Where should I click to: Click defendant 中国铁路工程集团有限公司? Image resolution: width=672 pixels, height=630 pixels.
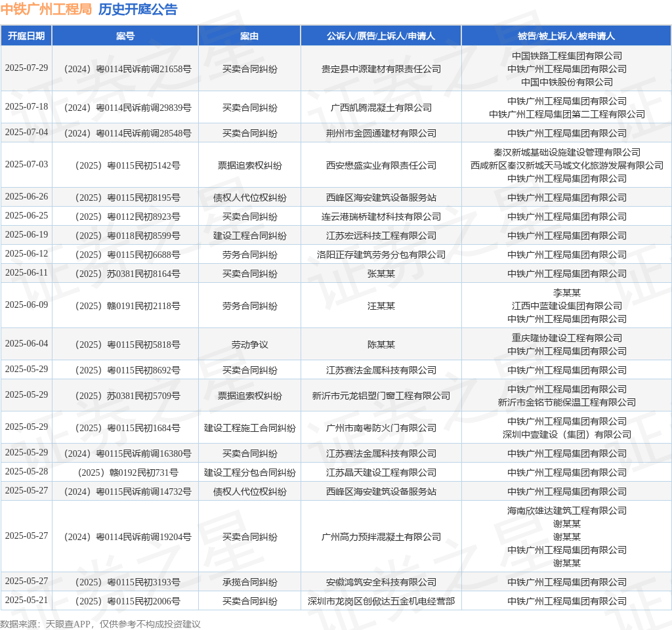pos(566,56)
